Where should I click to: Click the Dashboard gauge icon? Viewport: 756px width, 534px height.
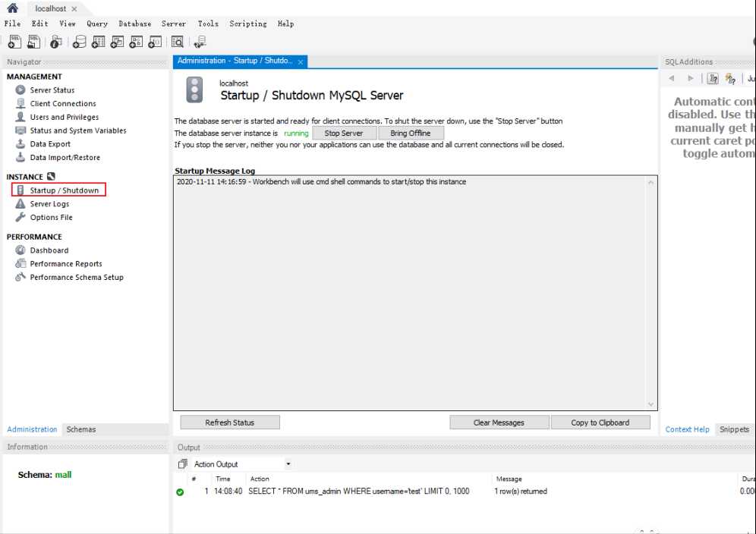click(20, 250)
